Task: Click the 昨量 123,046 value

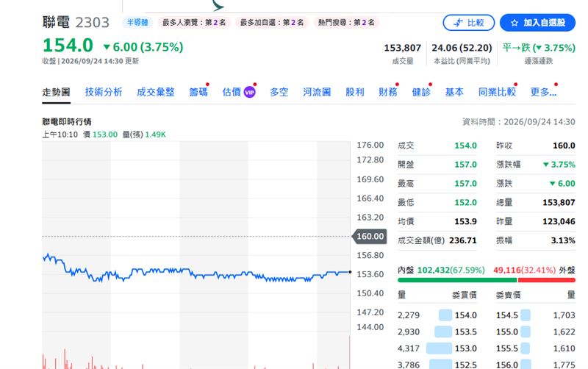Action: pyautogui.click(x=559, y=222)
